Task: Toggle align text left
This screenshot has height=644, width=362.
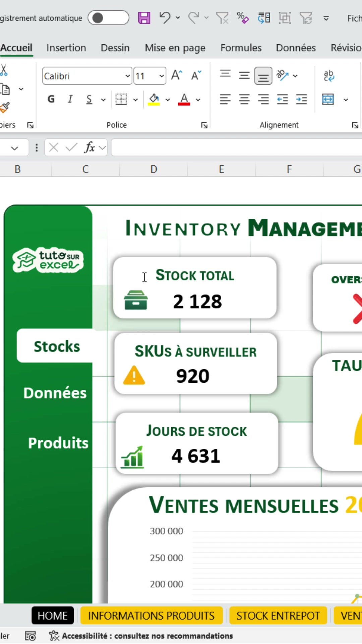Action: click(225, 99)
